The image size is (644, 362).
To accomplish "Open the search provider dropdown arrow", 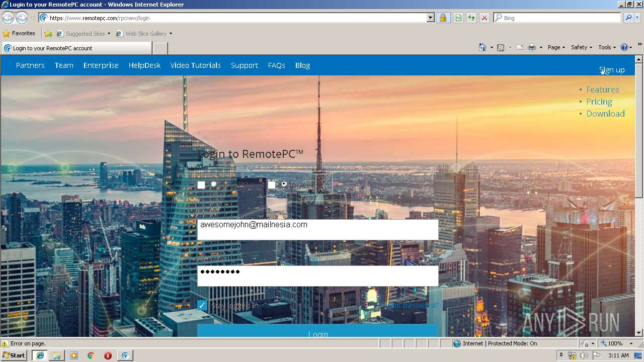I will tap(637, 18).
